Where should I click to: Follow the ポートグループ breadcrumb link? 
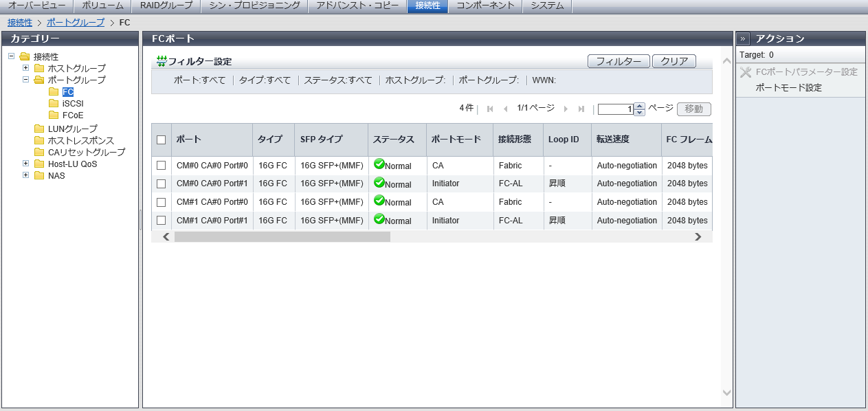[x=76, y=23]
